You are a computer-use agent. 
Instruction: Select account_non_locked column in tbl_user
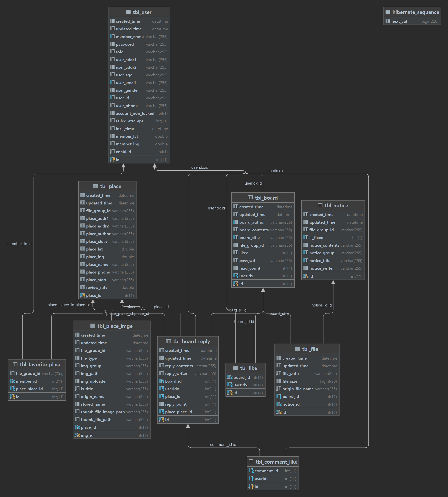click(x=135, y=113)
